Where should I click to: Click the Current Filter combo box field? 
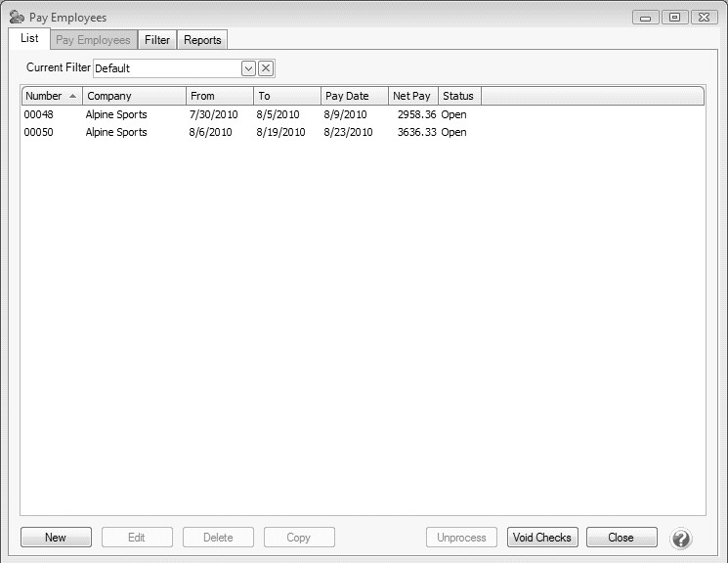click(166, 68)
